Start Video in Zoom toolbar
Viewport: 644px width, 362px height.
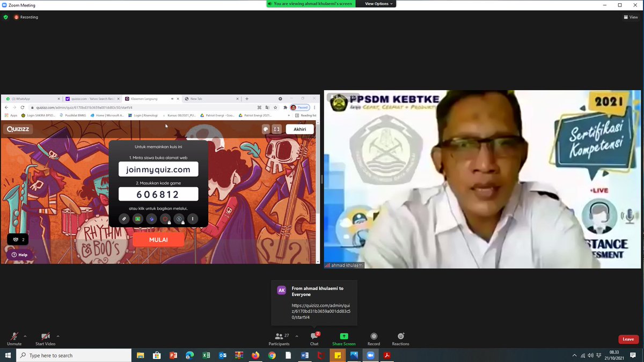coord(46,338)
